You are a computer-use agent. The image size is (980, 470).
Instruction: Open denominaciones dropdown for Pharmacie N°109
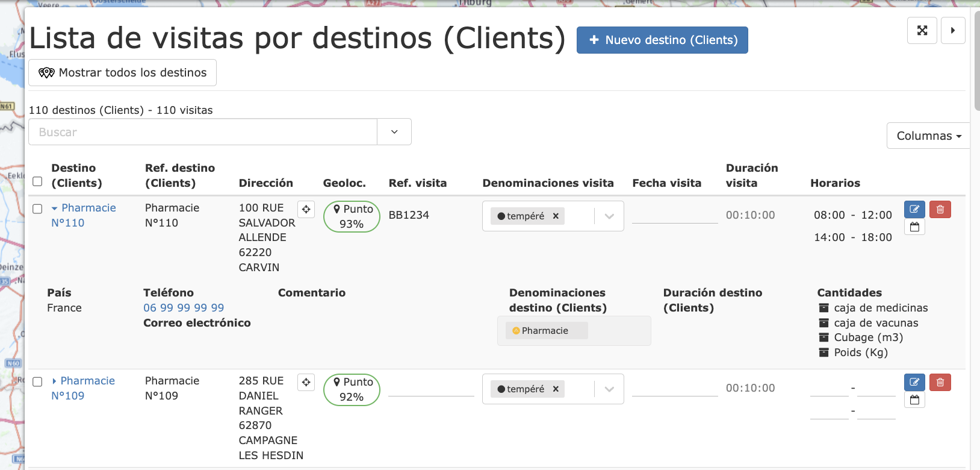point(609,389)
